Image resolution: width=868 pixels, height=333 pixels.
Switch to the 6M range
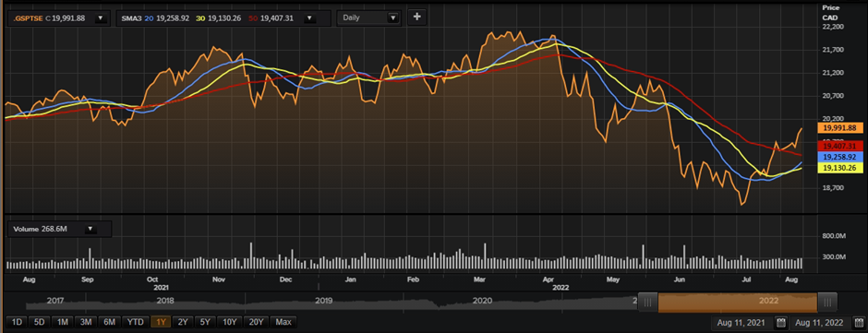[109, 322]
